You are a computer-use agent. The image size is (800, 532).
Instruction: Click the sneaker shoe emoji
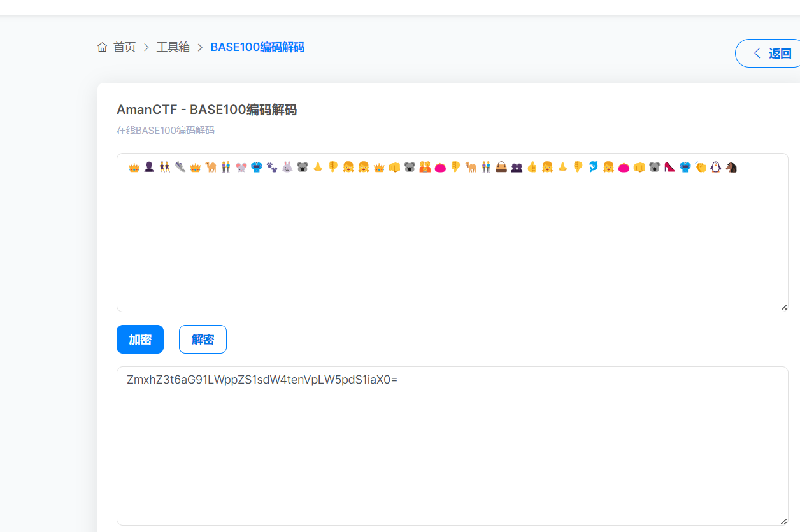[180, 167]
